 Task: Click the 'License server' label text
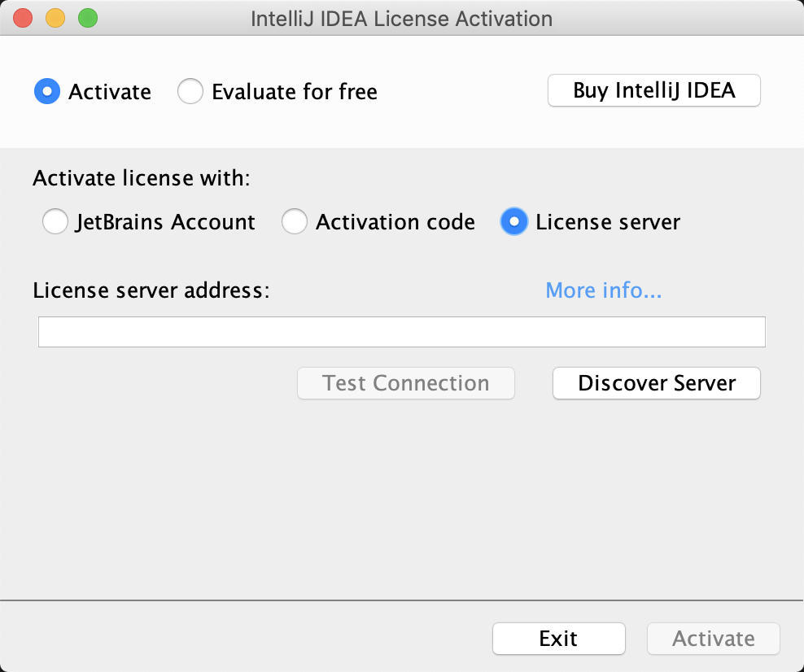pos(607,222)
